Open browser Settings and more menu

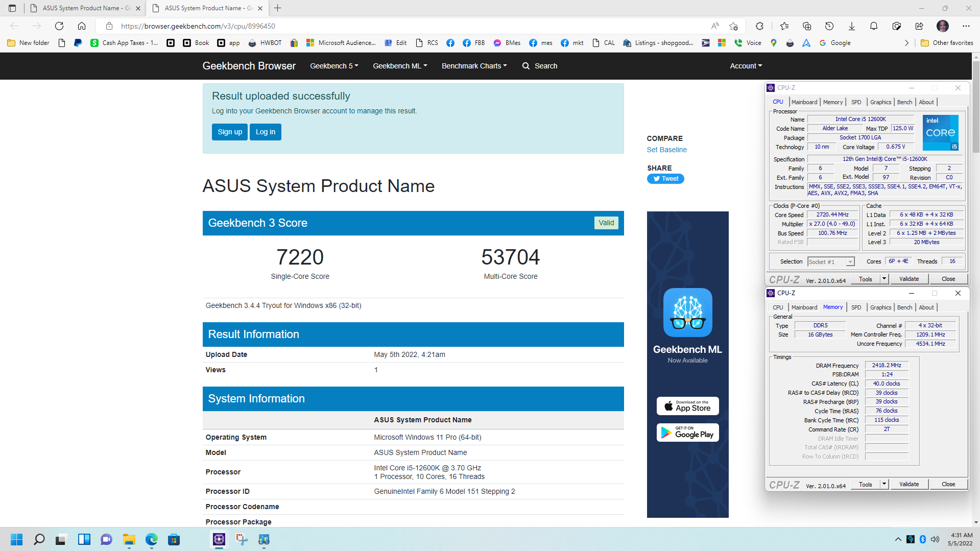(x=966, y=26)
